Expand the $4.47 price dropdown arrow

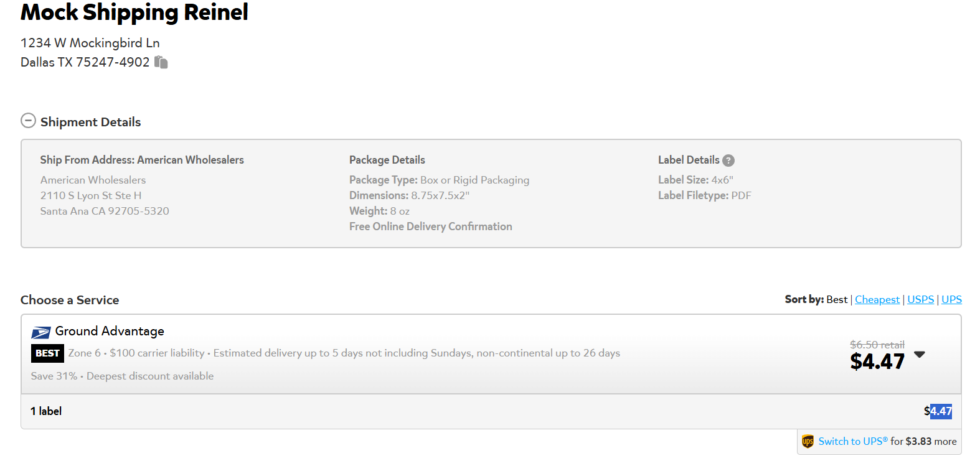point(920,355)
